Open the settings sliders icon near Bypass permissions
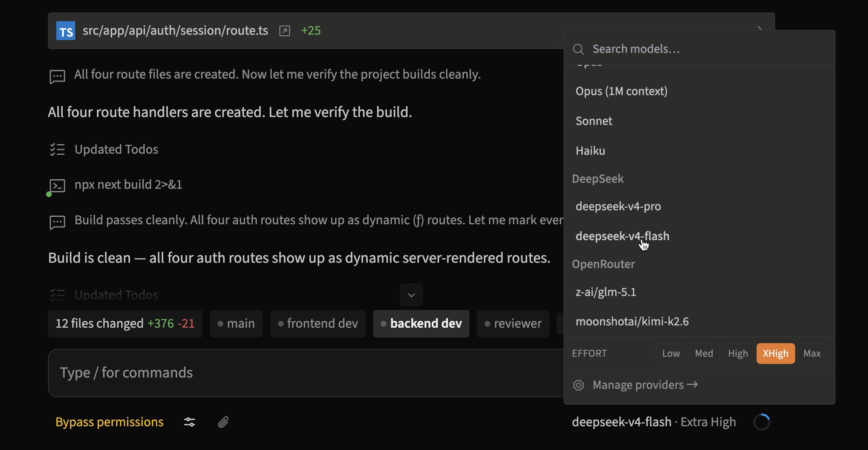 point(189,422)
